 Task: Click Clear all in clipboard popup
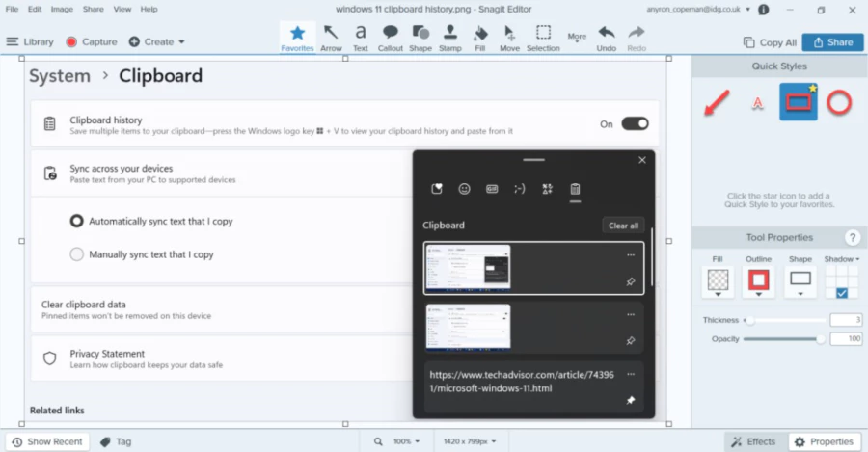623,226
